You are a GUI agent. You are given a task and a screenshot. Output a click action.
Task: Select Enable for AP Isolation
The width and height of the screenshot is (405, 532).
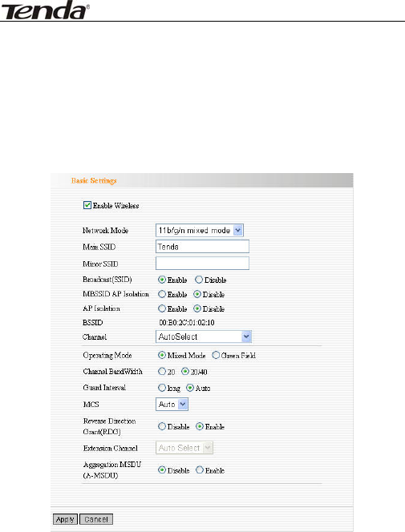click(x=162, y=308)
